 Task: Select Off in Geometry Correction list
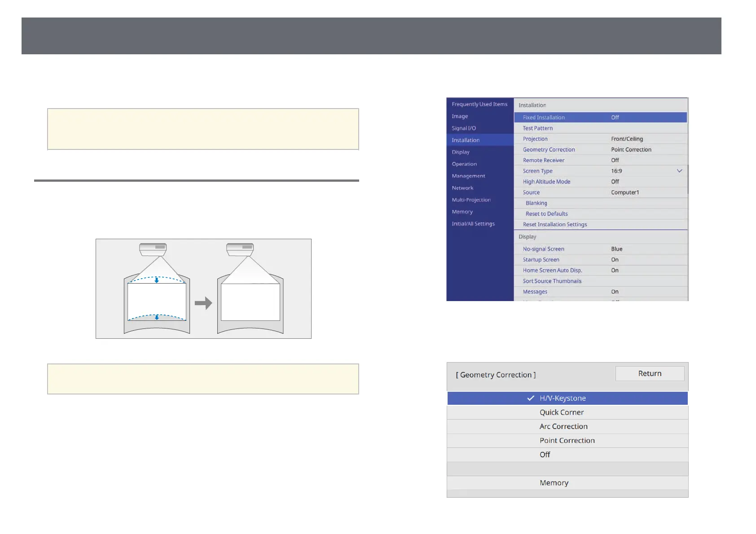pyautogui.click(x=567, y=455)
